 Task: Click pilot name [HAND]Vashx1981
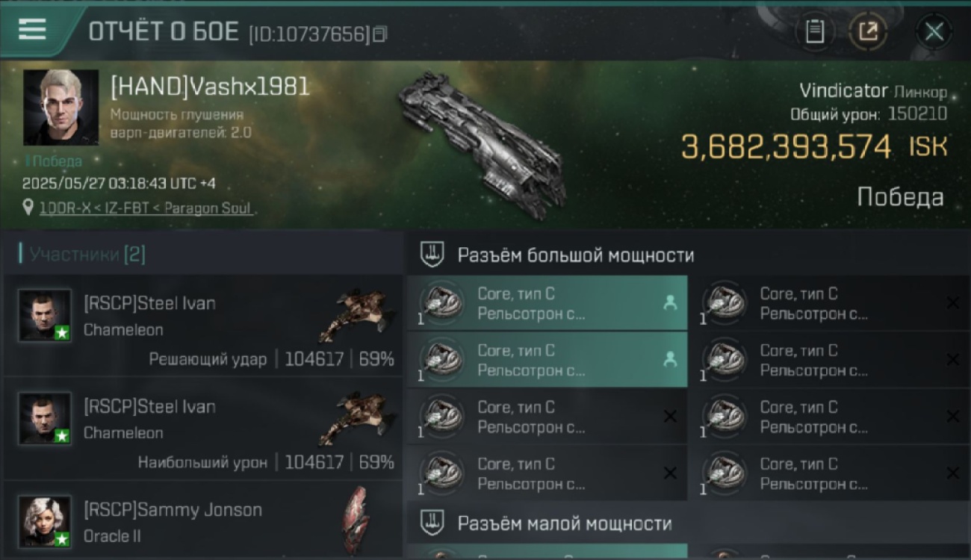(x=210, y=87)
